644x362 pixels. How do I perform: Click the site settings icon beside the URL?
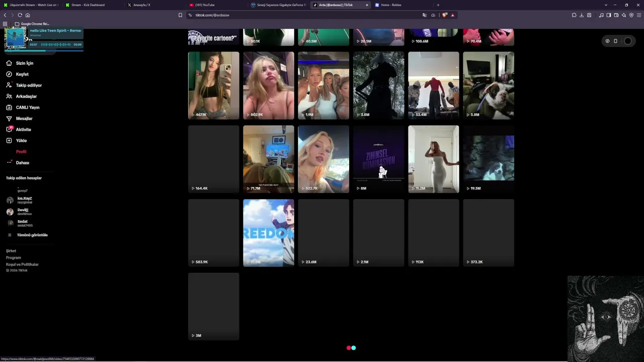[190, 15]
